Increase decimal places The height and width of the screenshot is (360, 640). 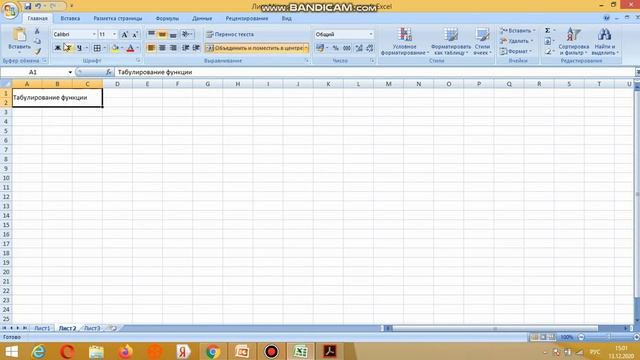(x=359, y=48)
